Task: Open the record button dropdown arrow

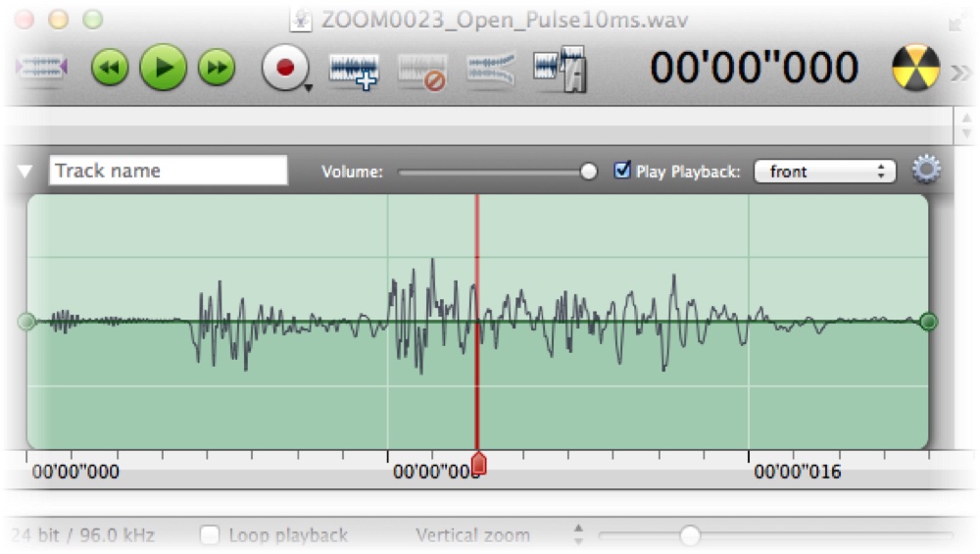Action: point(308,88)
